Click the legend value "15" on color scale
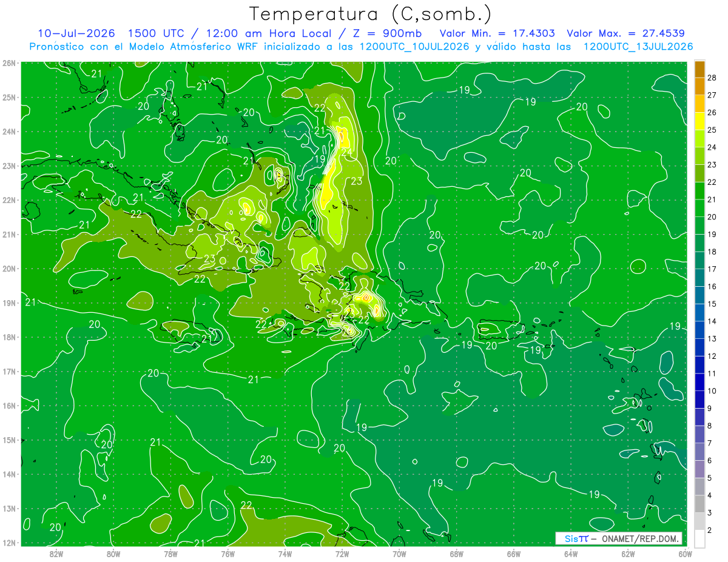The image size is (728, 562). (x=712, y=304)
